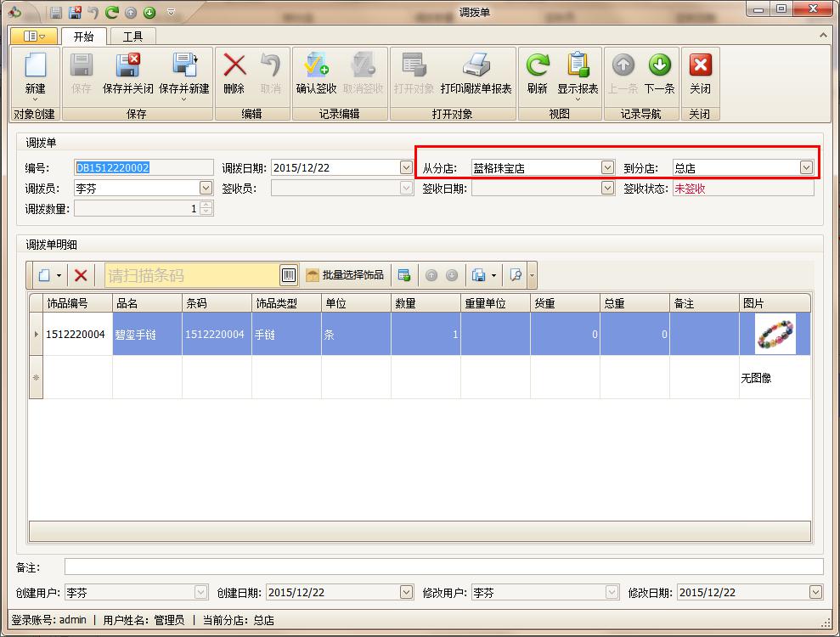Click the 批量选择饰品 batch select button
This screenshot has height=637, width=840.
[345, 275]
